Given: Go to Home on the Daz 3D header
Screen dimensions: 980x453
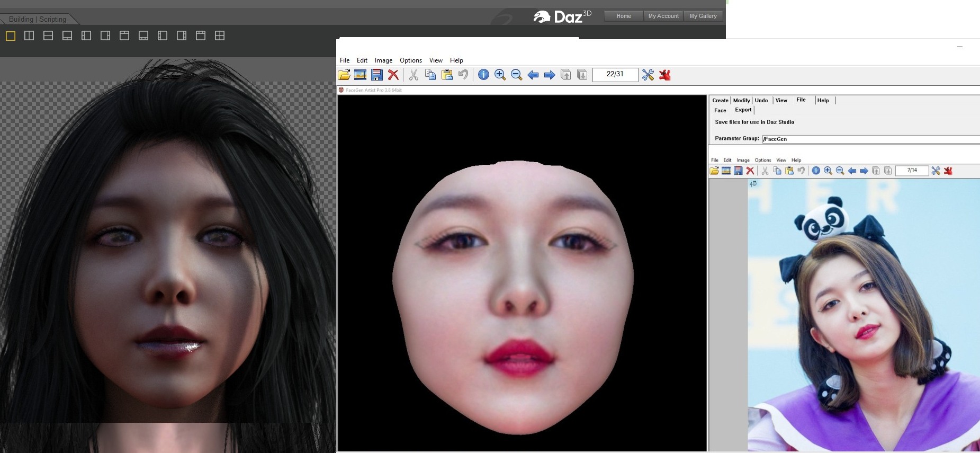Looking at the screenshot, I should click(624, 16).
